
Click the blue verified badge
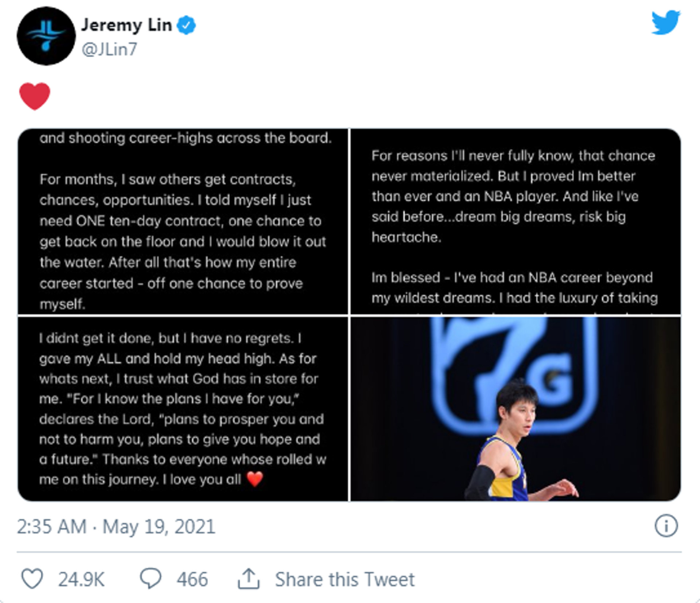(186, 25)
